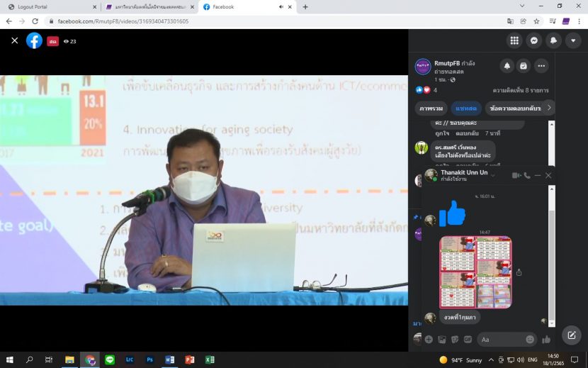Open the tab search dropdown in the title bar
588x368 pixels.
[521, 6]
